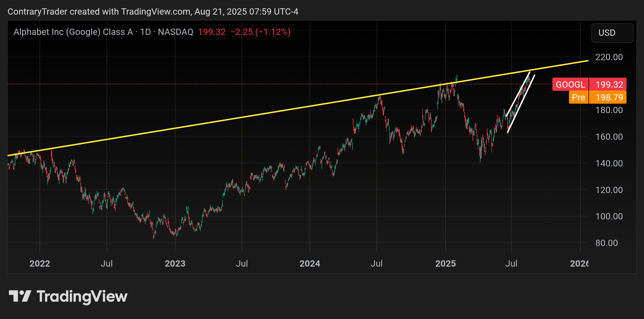Click the Pre-market 198.79 price tag
The width and height of the screenshot is (644, 319).
coord(598,97)
